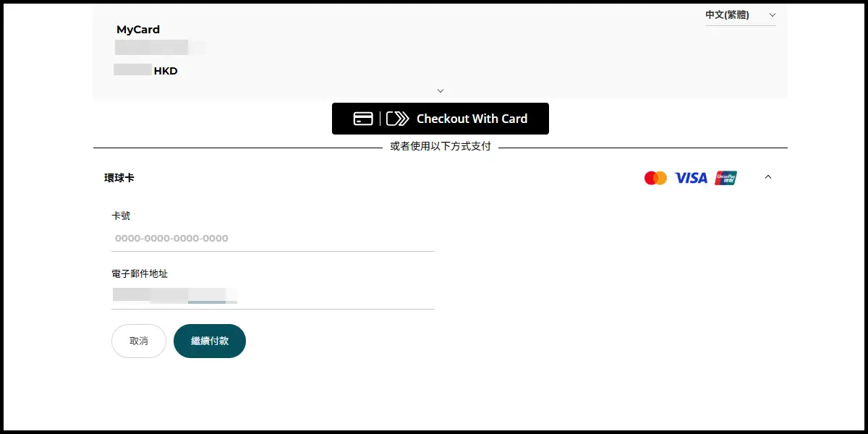Focus the 卡號 card number field
Image resolution: width=868 pixels, height=434 pixels.
273,238
